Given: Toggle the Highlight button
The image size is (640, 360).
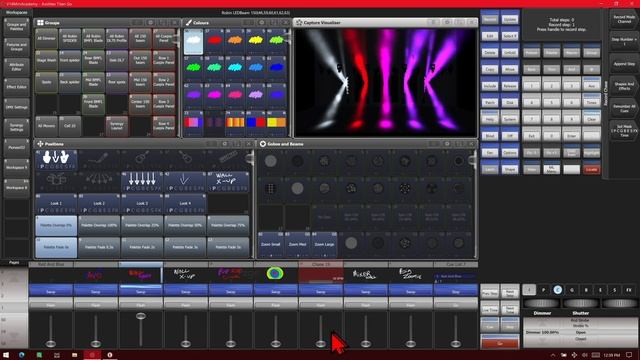Looking at the screenshot, I should pos(591,152).
